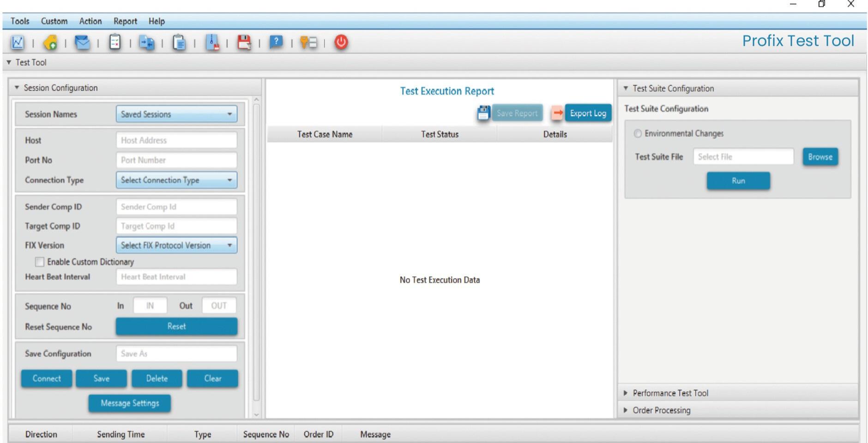The width and height of the screenshot is (868, 443).
Task: Click the Sending Time column header
Action: pyautogui.click(x=121, y=434)
